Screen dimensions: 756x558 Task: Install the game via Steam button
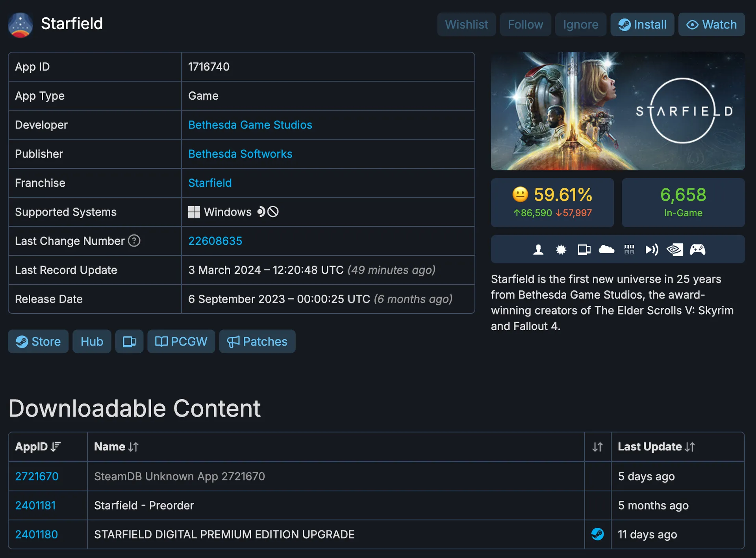(x=642, y=24)
